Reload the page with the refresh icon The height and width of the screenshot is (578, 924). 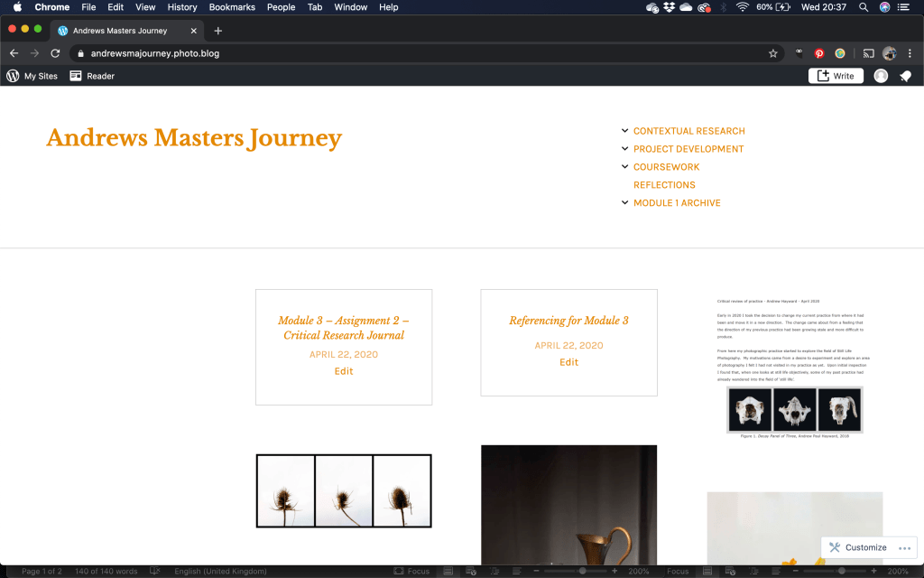click(x=55, y=53)
